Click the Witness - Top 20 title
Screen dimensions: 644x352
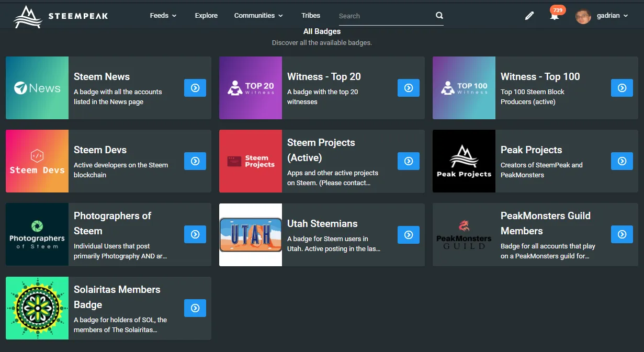coord(324,76)
